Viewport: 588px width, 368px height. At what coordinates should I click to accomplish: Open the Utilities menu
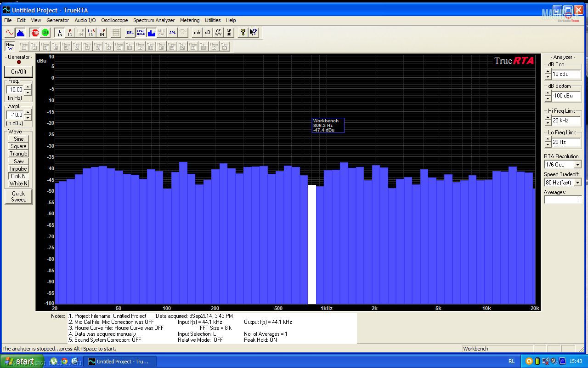[x=213, y=20]
